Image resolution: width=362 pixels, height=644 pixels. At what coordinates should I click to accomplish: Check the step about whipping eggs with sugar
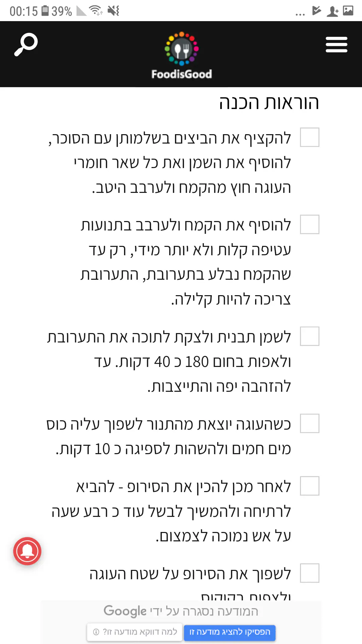click(309, 138)
